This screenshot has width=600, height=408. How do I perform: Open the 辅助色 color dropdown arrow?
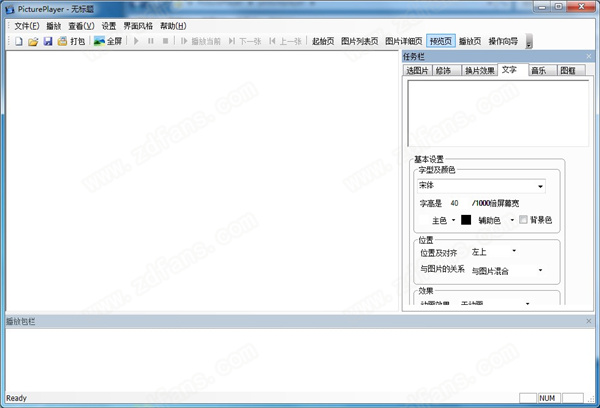pyautogui.click(x=512, y=220)
